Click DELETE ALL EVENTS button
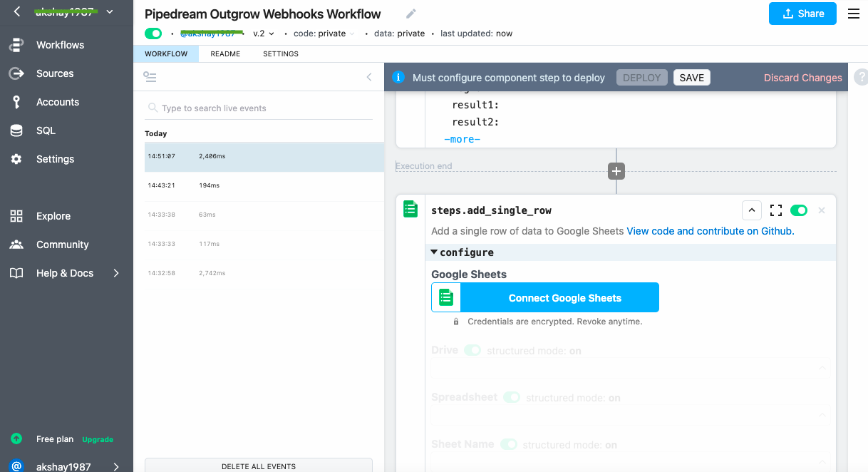The image size is (868, 472). (x=259, y=466)
